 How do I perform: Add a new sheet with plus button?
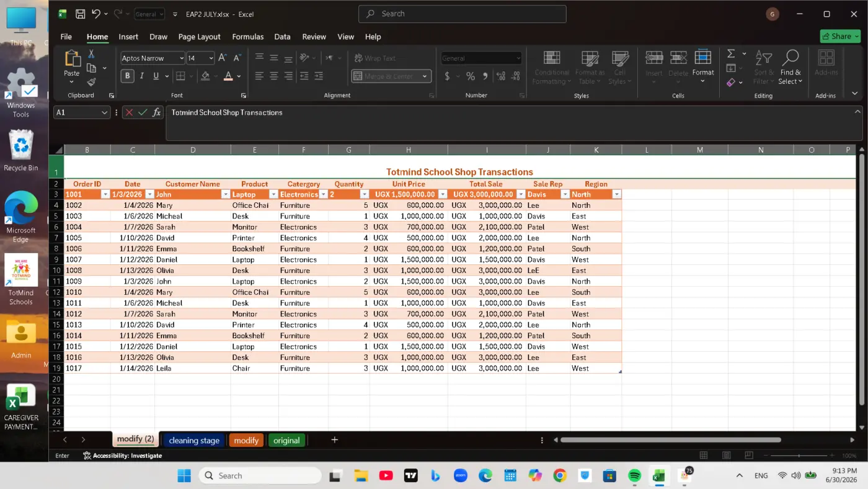pos(334,440)
